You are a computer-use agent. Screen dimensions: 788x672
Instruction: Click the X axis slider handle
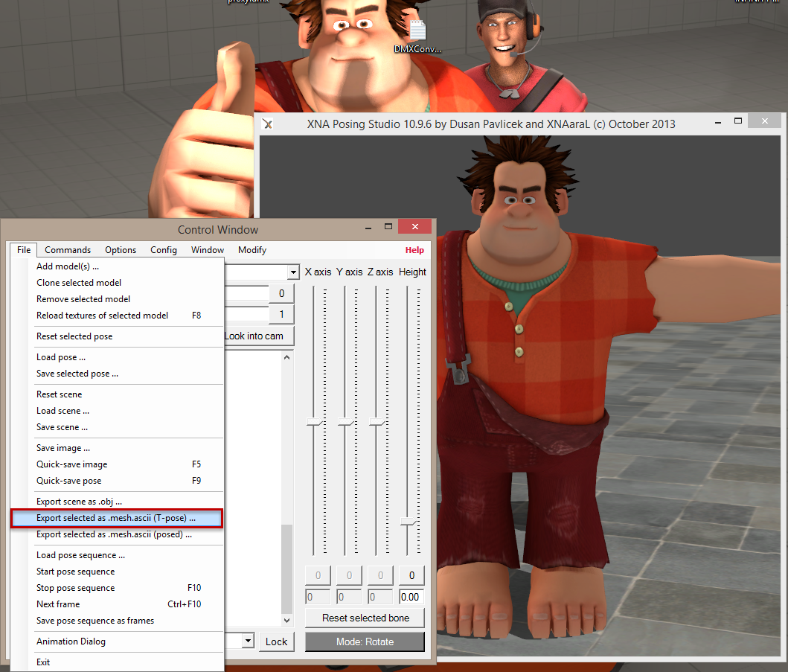pyautogui.click(x=315, y=421)
